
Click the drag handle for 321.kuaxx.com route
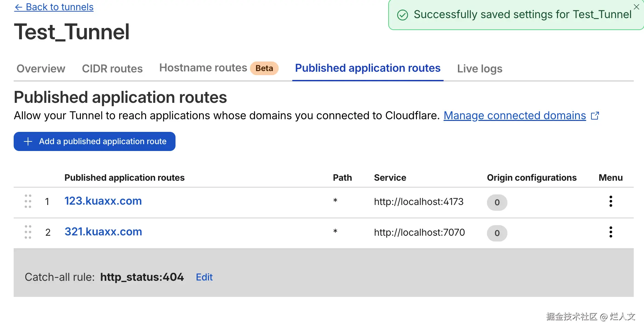click(x=28, y=232)
